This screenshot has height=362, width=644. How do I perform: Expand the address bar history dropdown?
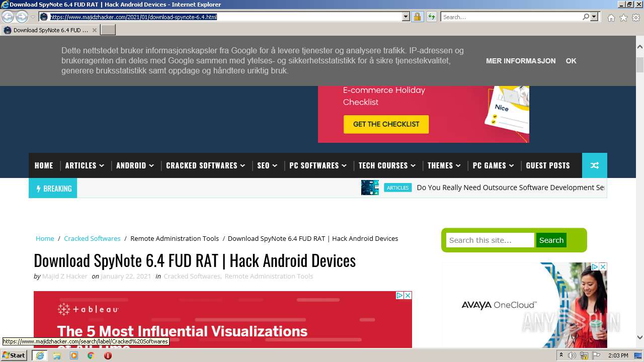tap(406, 17)
